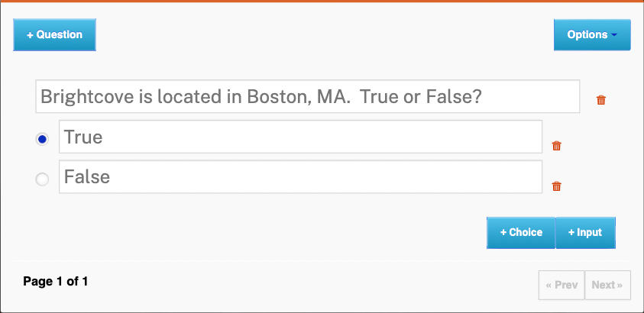Click the plus sign on Choice button
The image size is (644, 313).
[x=503, y=233]
